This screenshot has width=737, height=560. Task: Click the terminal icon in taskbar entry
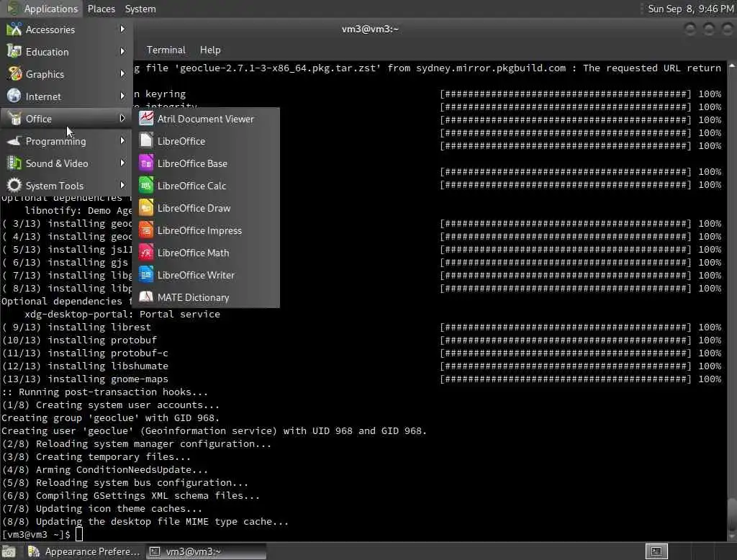tap(155, 551)
